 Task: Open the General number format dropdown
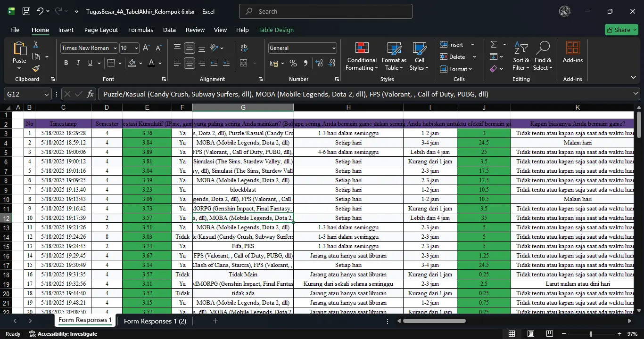(334, 48)
